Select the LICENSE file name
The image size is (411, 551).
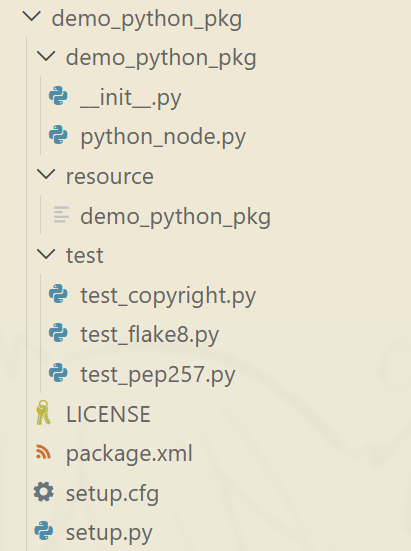click(108, 414)
